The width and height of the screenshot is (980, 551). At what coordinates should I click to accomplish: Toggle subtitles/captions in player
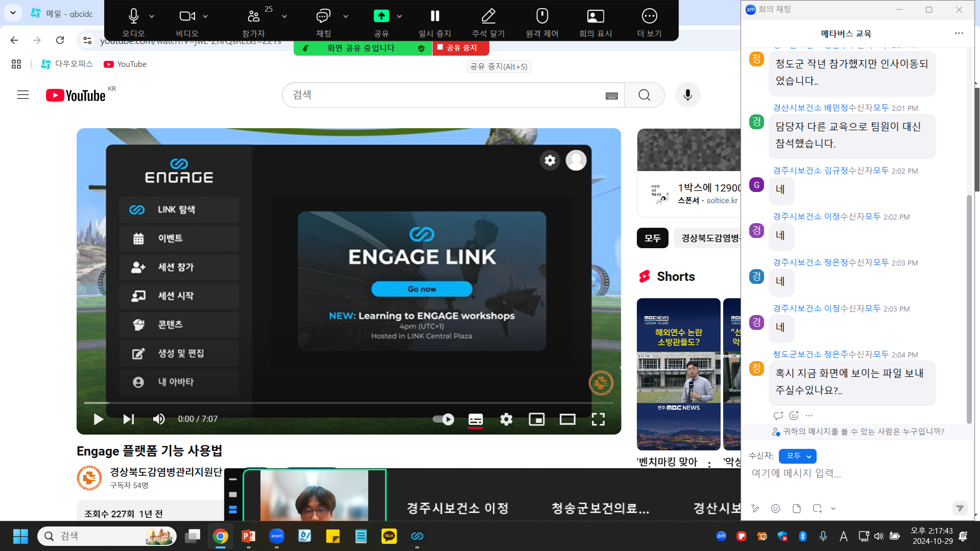coord(475,419)
